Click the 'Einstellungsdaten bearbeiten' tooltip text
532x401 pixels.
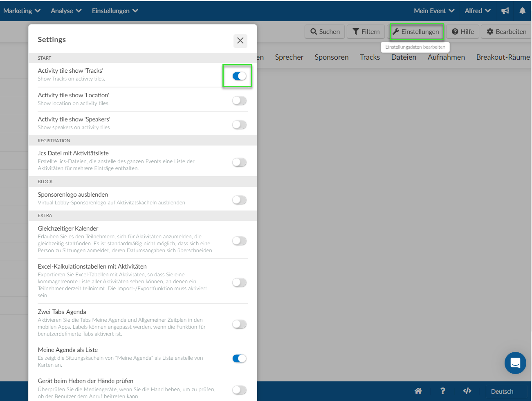pyautogui.click(x=415, y=47)
